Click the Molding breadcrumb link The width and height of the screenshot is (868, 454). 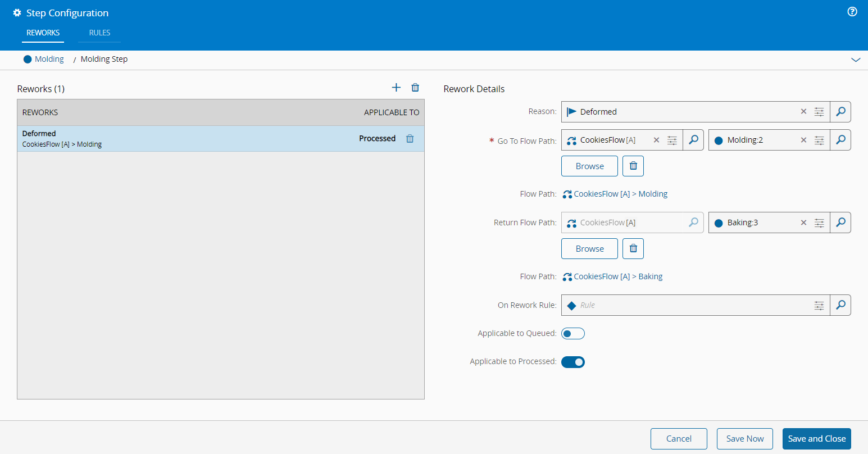pyautogui.click(x=49, y=59)
